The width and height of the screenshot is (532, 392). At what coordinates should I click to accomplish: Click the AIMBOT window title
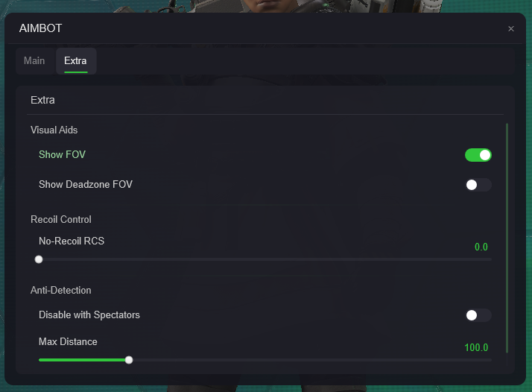41,28
